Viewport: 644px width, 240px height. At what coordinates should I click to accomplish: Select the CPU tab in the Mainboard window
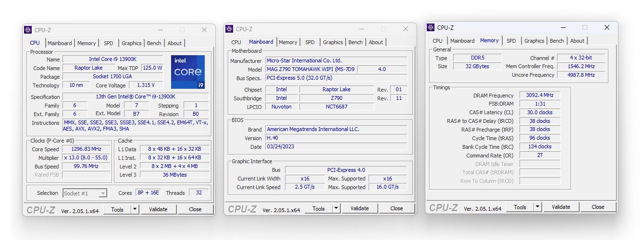click(236, 42)
